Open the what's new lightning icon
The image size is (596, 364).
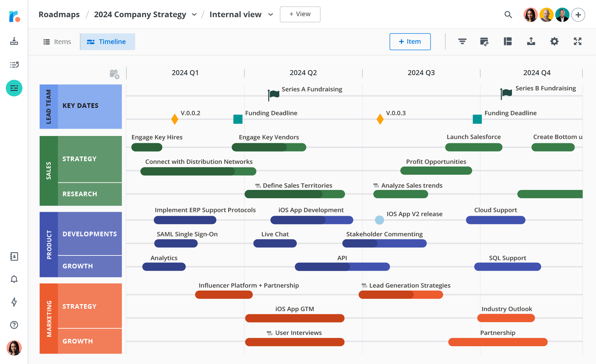14,302
